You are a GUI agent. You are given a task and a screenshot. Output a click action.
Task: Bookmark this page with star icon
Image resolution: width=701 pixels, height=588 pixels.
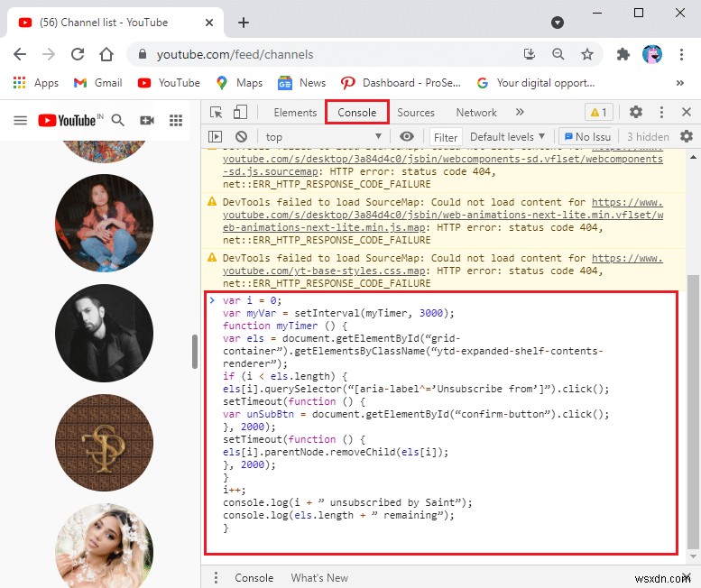point(587,54)
